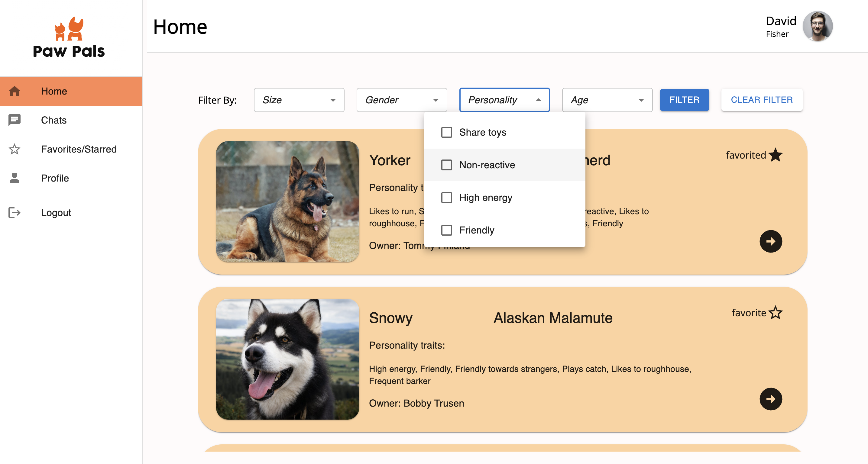Click 'Owner: Bobby Trusen' text
The width and height of the screenshot is (868, 464).
(416, 403)
